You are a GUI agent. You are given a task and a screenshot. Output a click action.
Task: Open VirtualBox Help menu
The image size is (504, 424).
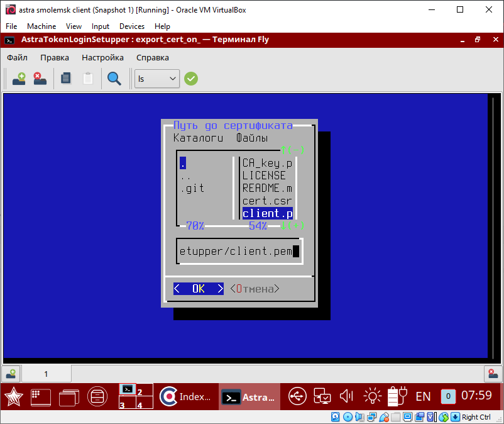pos(162,26)
